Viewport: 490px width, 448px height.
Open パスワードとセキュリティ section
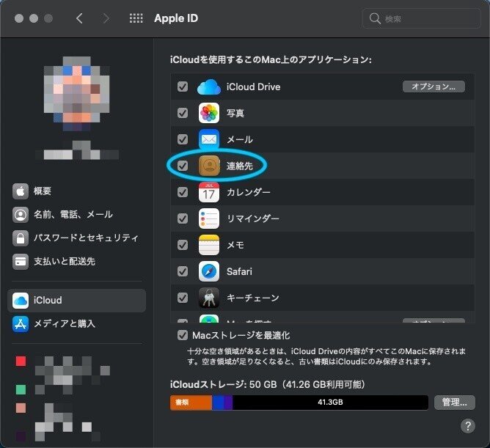76,238
